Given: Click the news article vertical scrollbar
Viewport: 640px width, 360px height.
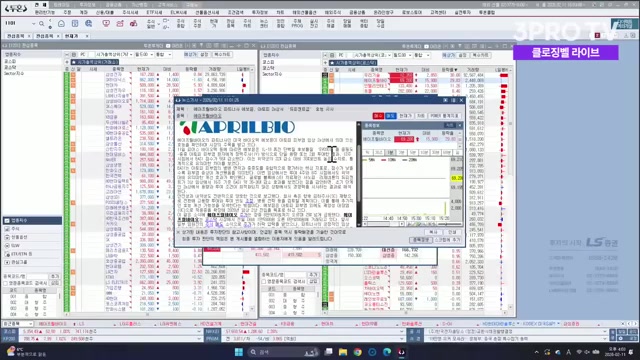Looking at the screenshot, I should click(359, 173).
